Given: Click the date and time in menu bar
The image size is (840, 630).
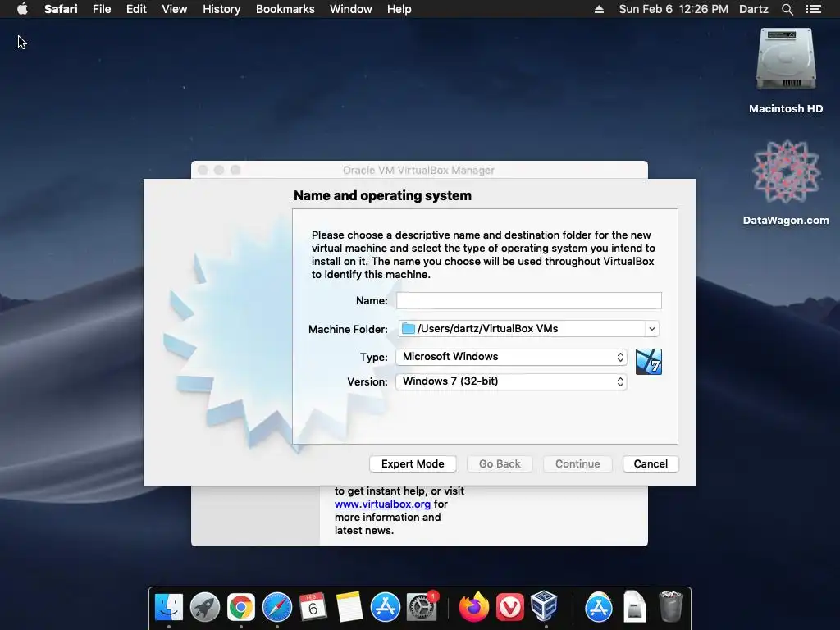Looking at the screenshot, I should click(673, 9).
